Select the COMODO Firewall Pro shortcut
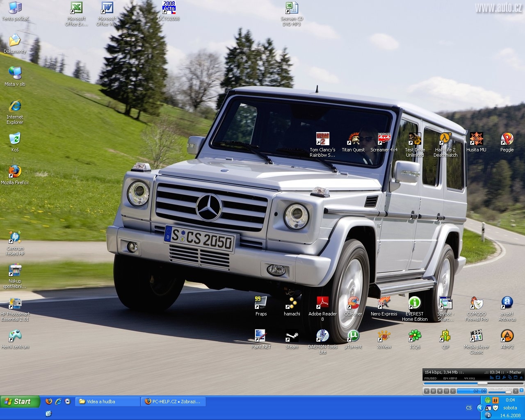This screenshot has height=420, width=525. [x=476, y=309]
